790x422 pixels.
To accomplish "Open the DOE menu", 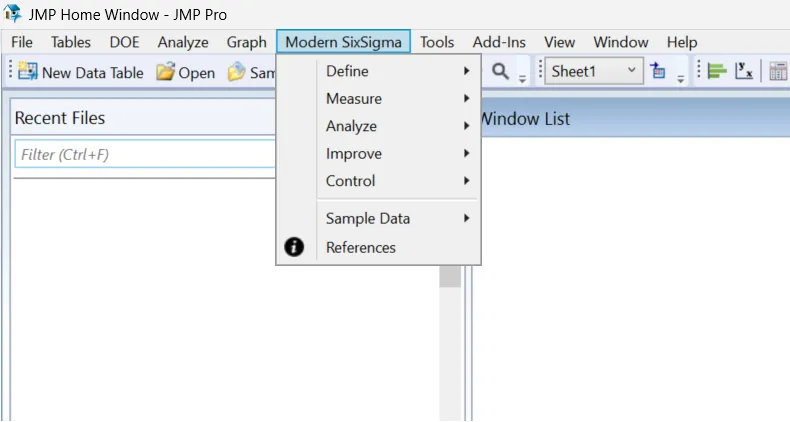I will coord(124,42).
